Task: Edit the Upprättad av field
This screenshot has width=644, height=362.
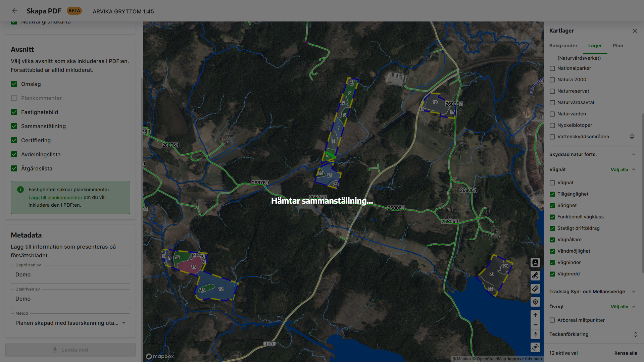Action: (x=70, y=274)
